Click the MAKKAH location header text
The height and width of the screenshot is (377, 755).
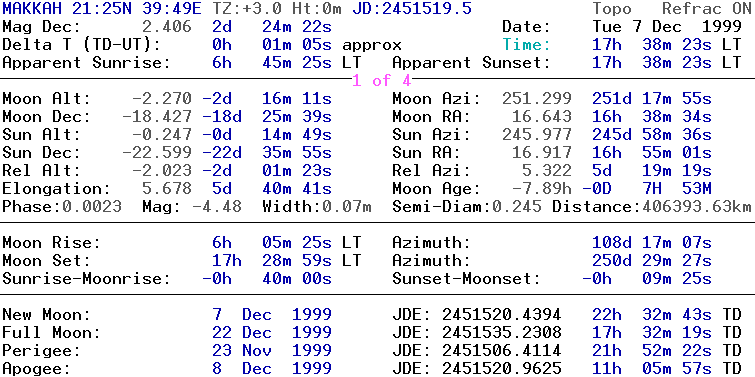pos(33,8)
